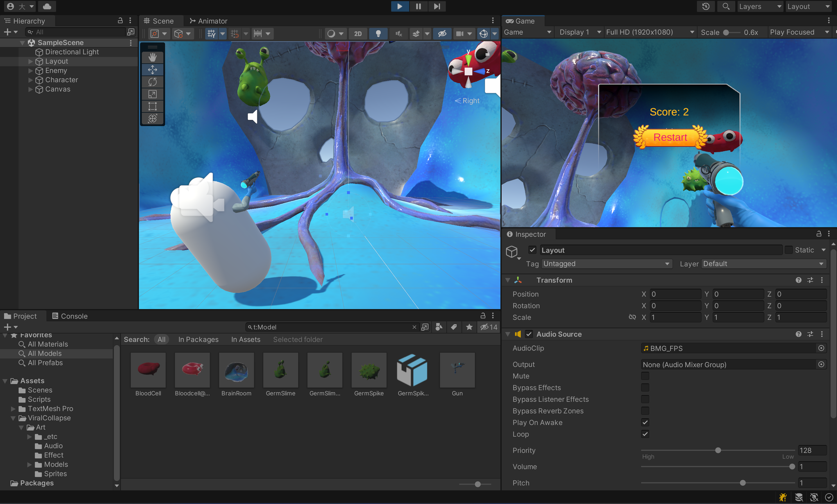Select the Move tool

[152, 70]
